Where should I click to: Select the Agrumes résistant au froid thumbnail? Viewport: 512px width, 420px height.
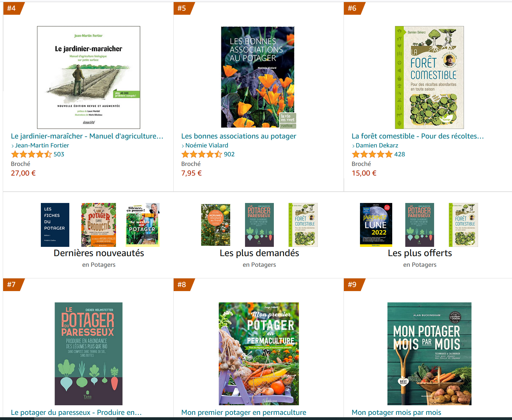coord(216,225)
